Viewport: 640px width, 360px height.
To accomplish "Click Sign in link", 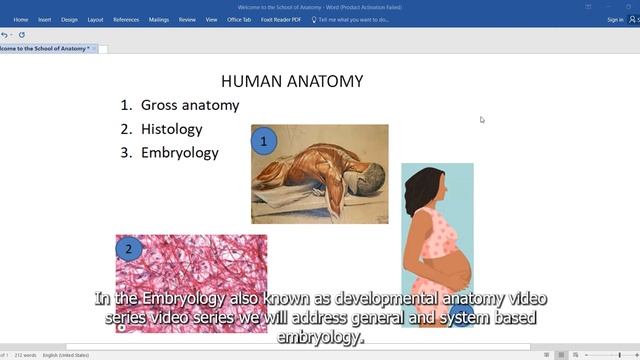I will pyautogui.click(x=615, y=20).
